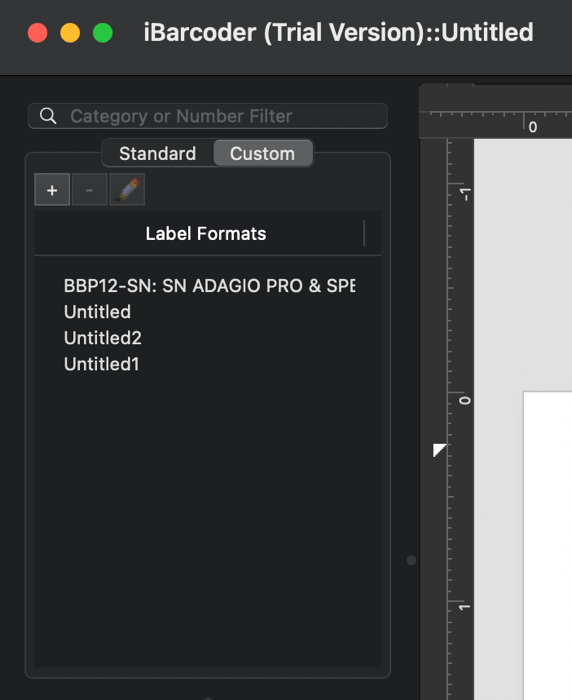572x700 pixels.
Task: Edit label format with pencil icon
Action: tap(127, 190)
